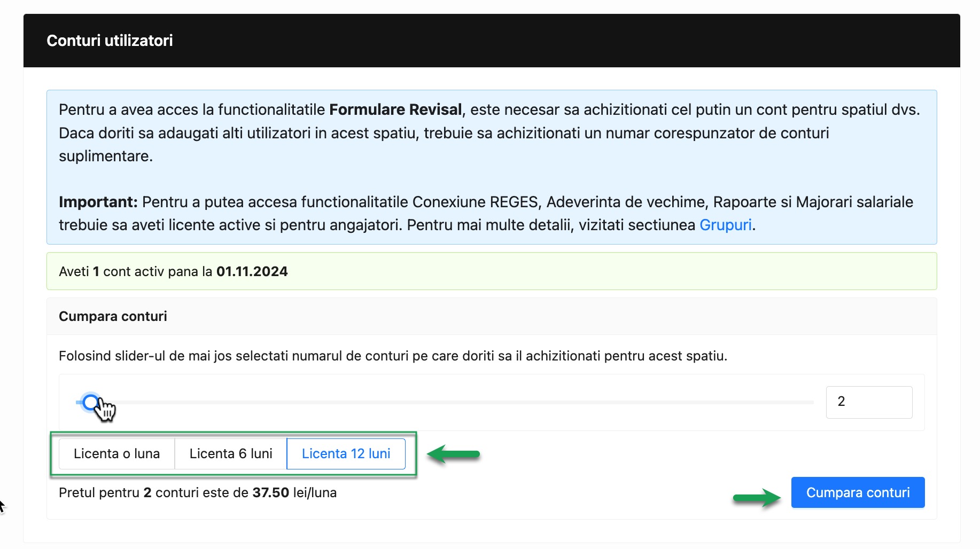
Task: Select Licenta 12 luni license period
Action: [x=346, y=454]
